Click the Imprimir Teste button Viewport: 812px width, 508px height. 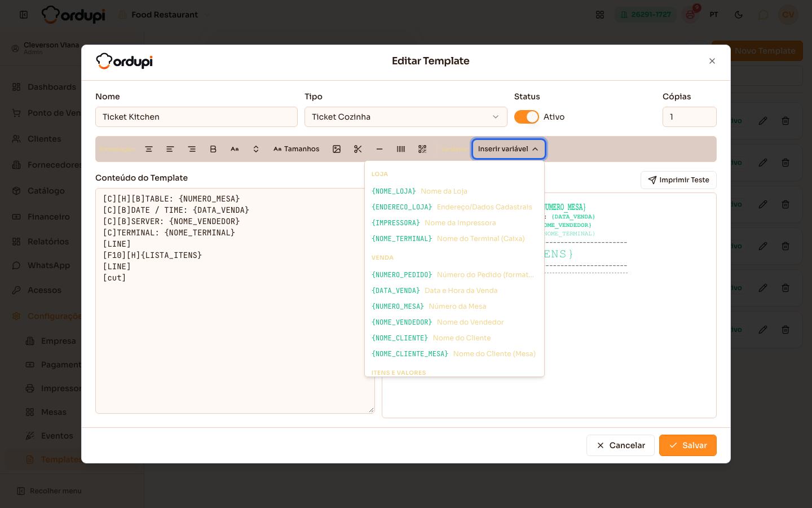tap(678, 180)
